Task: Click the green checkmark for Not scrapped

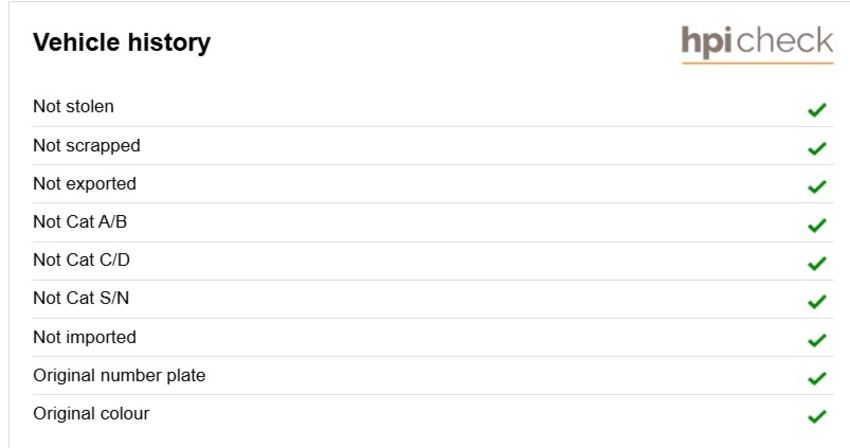Action: (x=817, y=148)
